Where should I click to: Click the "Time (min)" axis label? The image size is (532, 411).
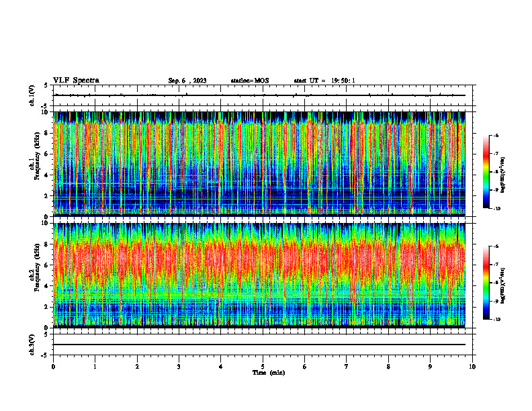click(x=269, y=373)
